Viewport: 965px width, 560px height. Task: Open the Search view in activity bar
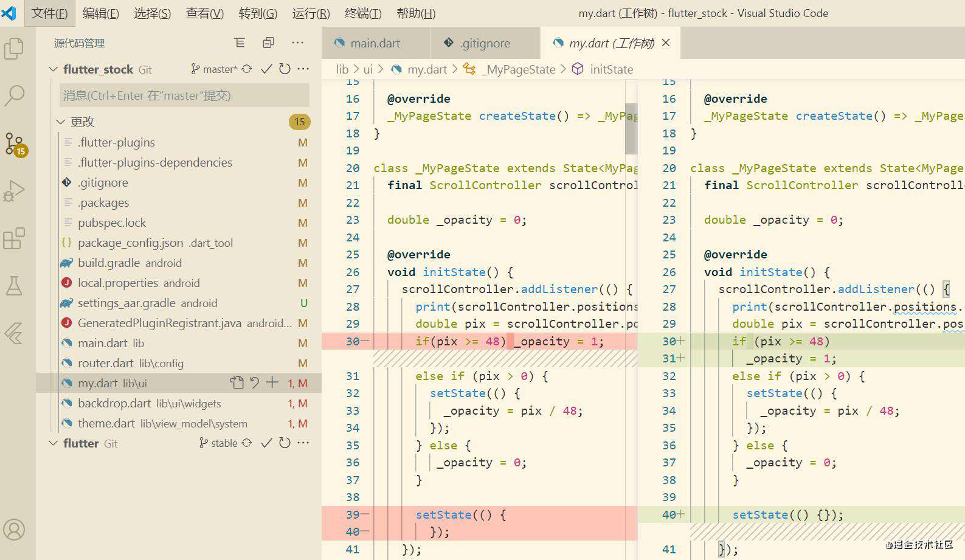coord(14,95)
